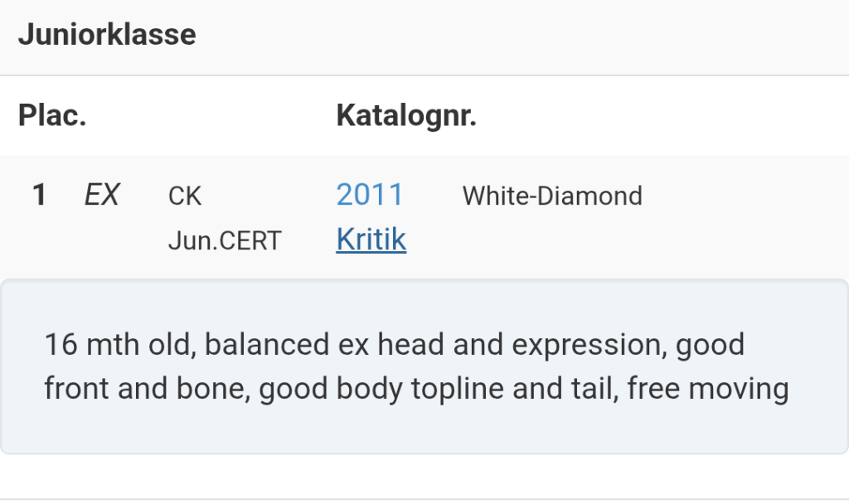The height and width of the screenshot is (504, 849).
Task: Click the EX rating text
Action: (x=102, y=196)
